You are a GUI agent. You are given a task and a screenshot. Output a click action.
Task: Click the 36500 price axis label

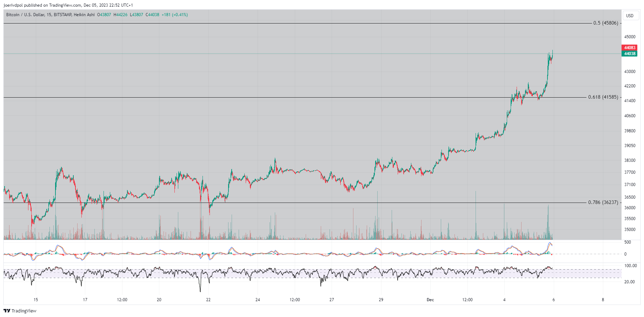tap(630, 197)
